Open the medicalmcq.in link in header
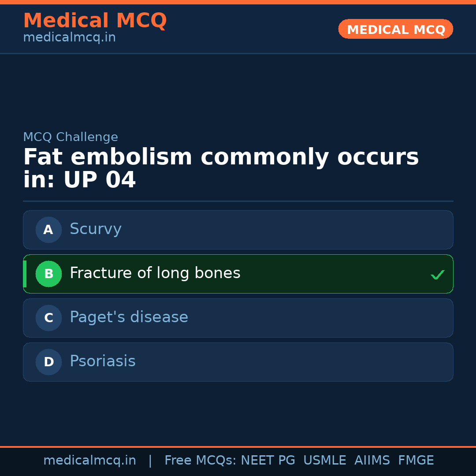The image size is (476, 476). [69, 37]
